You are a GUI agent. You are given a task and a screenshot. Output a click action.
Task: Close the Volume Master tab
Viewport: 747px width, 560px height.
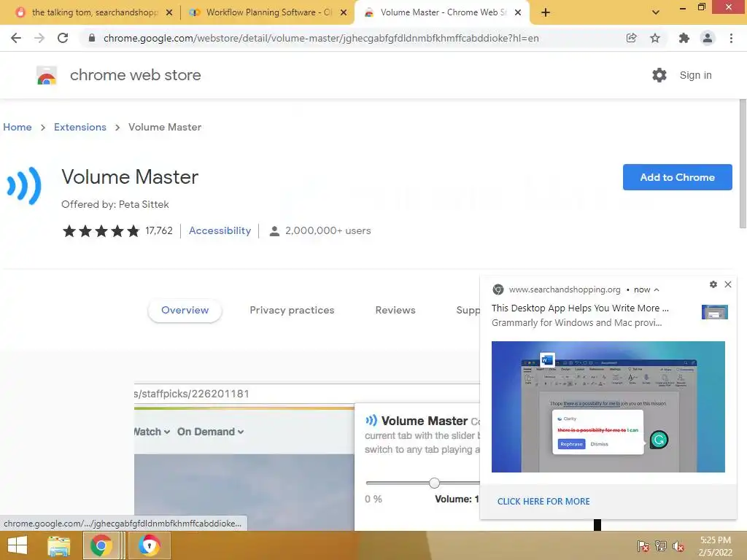[x=518, y=12]
